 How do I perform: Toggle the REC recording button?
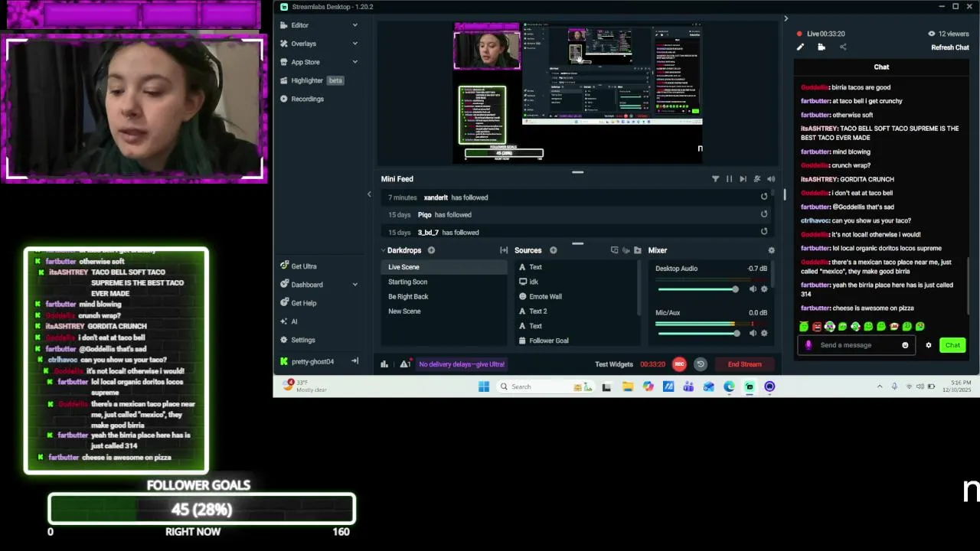679,364
